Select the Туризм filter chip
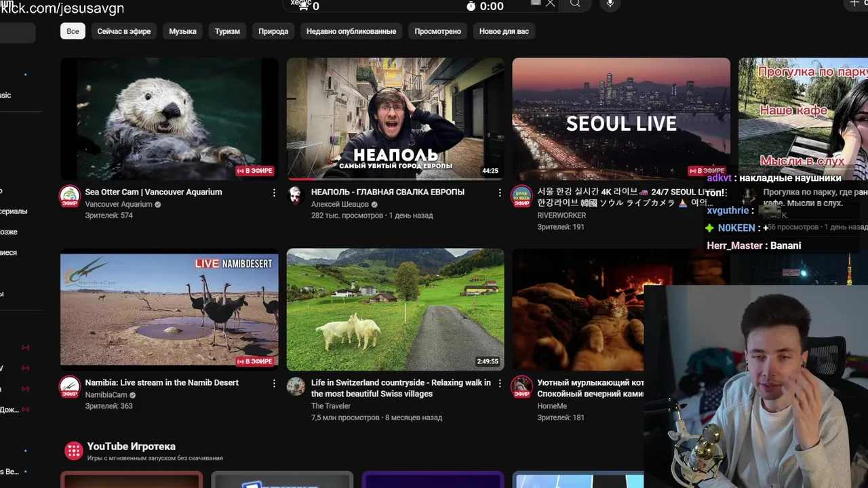868x488 pixels. 227,31
